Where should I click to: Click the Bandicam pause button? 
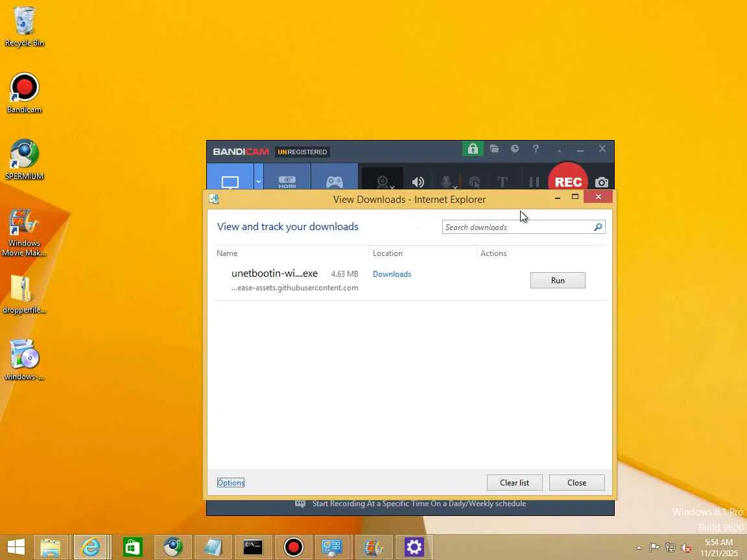pos(534,181)
